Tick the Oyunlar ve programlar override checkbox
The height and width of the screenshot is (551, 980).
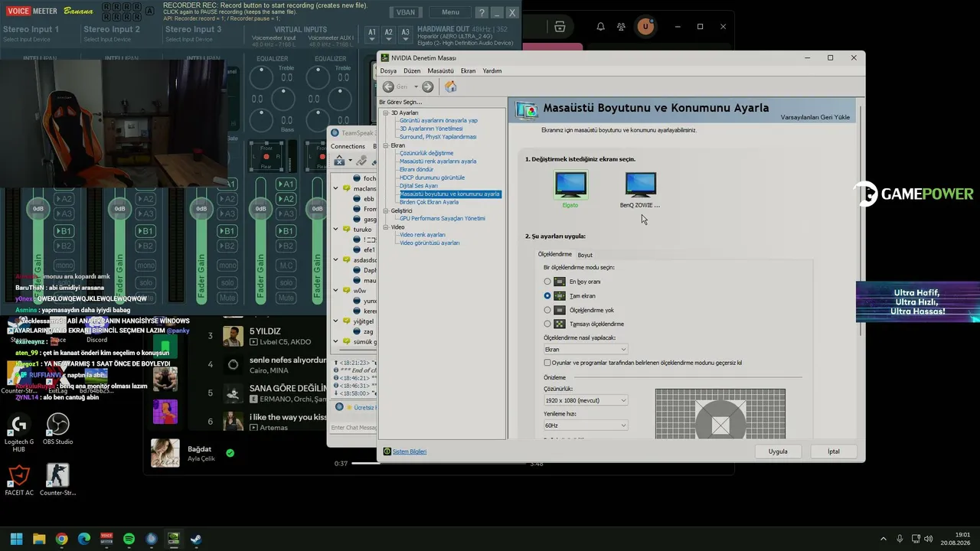547,363
